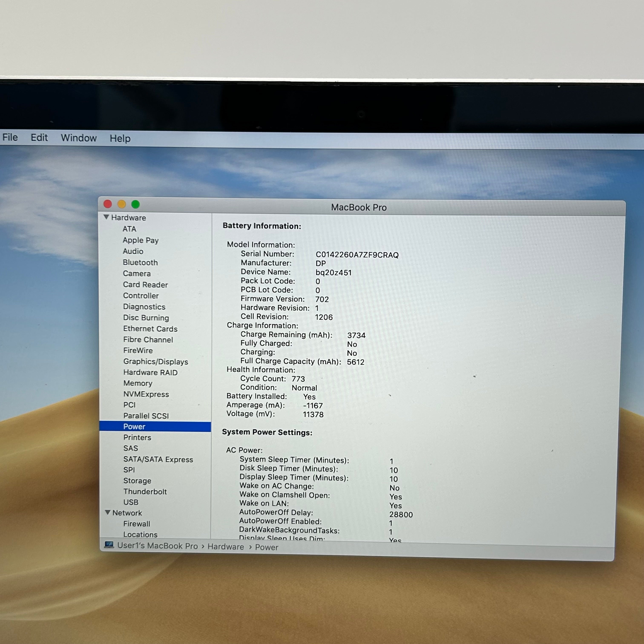Select Hardware RAID in the sidebar
The width and height of the screenshot is (644, 644).
click(150, 372)
